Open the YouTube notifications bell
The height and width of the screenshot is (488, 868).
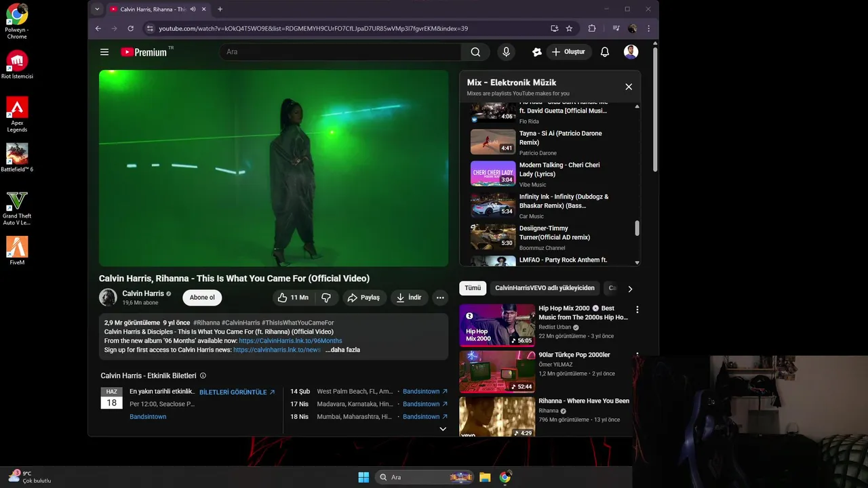605,52
